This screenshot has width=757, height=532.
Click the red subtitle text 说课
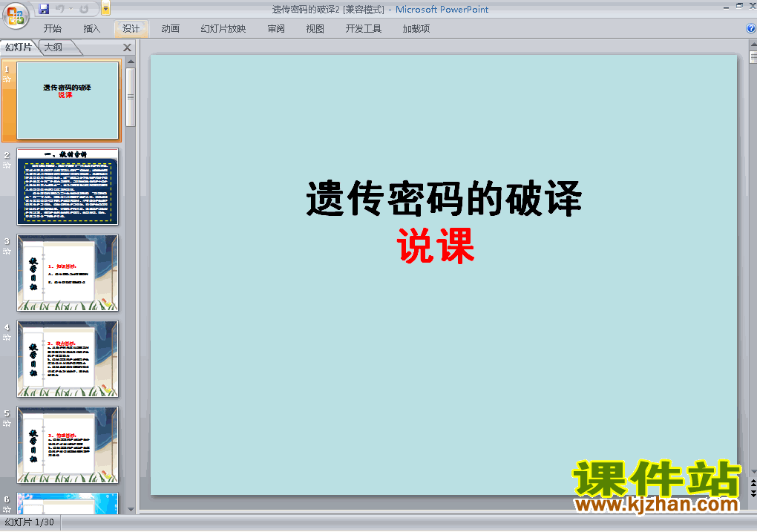point(436,246)
